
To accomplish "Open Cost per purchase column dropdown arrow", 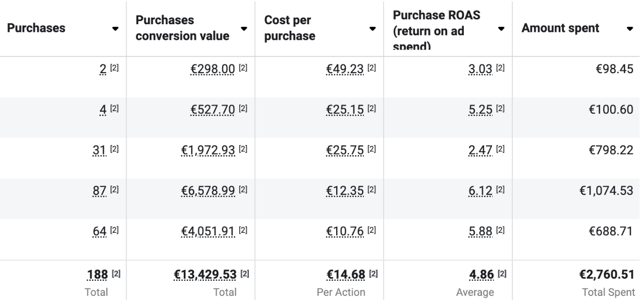I will [373, 29].
